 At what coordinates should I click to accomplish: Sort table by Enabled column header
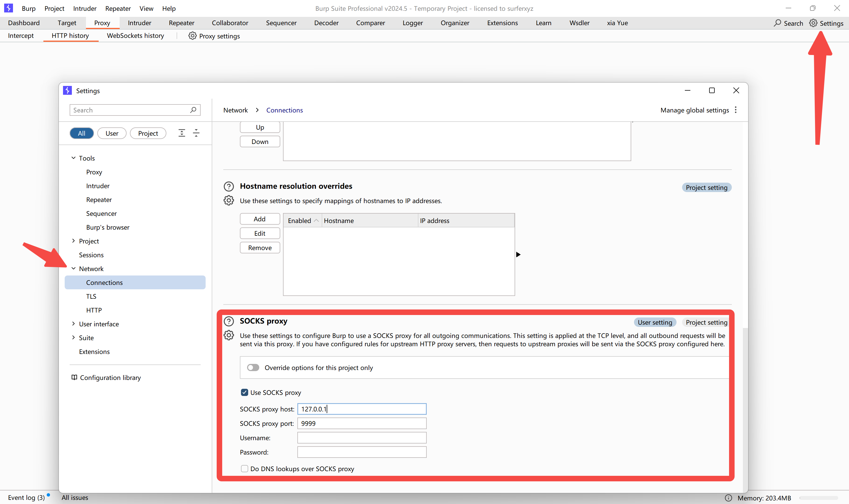click(302, 221)
